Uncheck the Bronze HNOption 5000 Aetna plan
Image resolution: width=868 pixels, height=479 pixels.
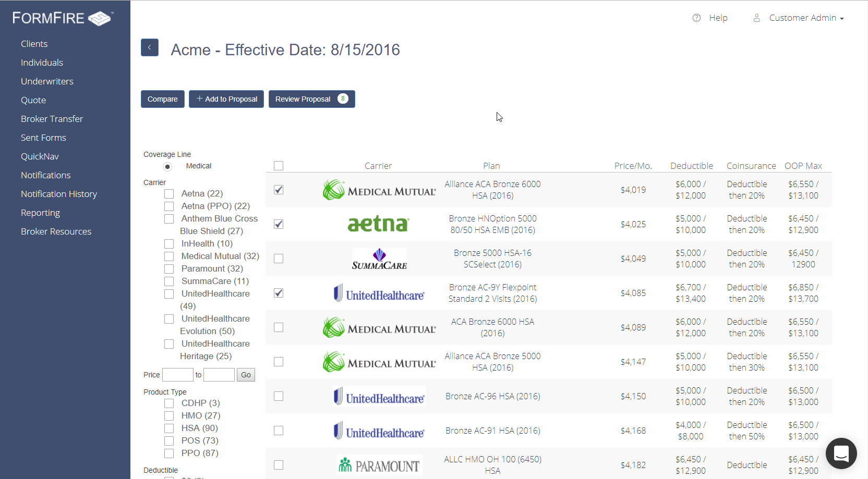pyautogui.click(x=279, y=224)
